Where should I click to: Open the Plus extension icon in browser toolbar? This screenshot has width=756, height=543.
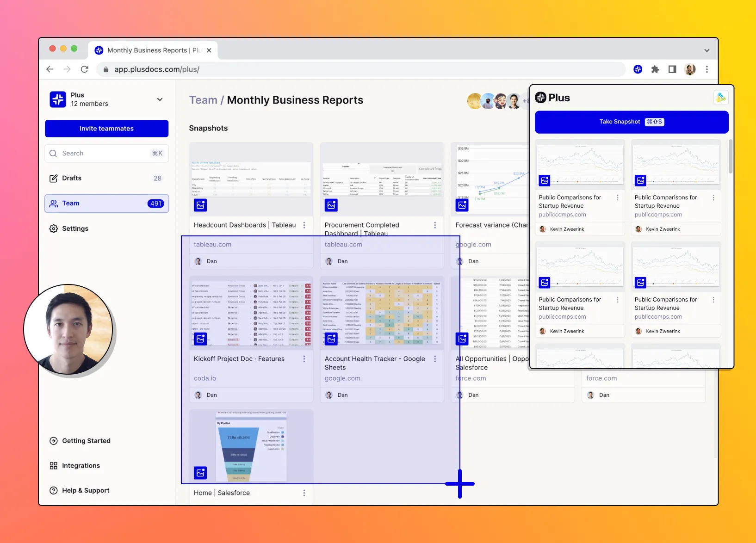pyautogui.click(x=638, y=69)
